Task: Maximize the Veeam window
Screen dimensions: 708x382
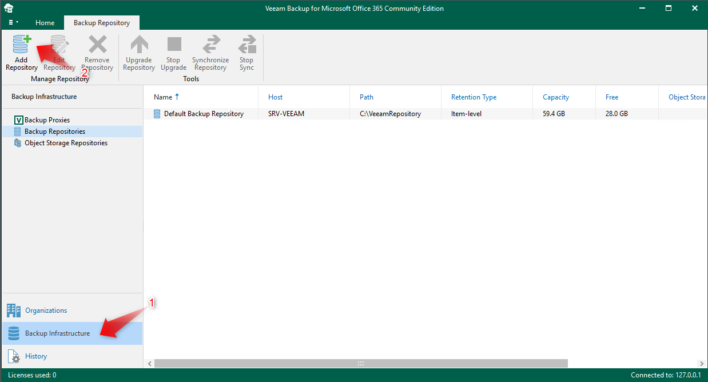Action: click(x=668, y=8)
